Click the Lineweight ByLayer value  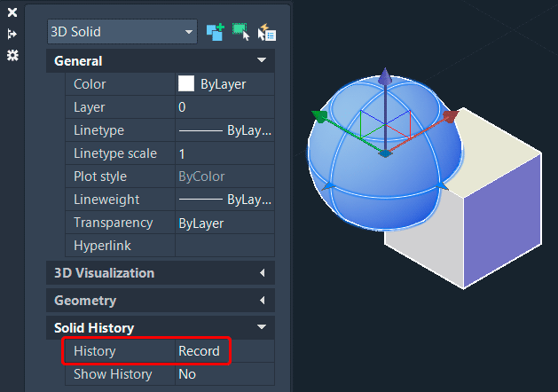coord(224,200)
